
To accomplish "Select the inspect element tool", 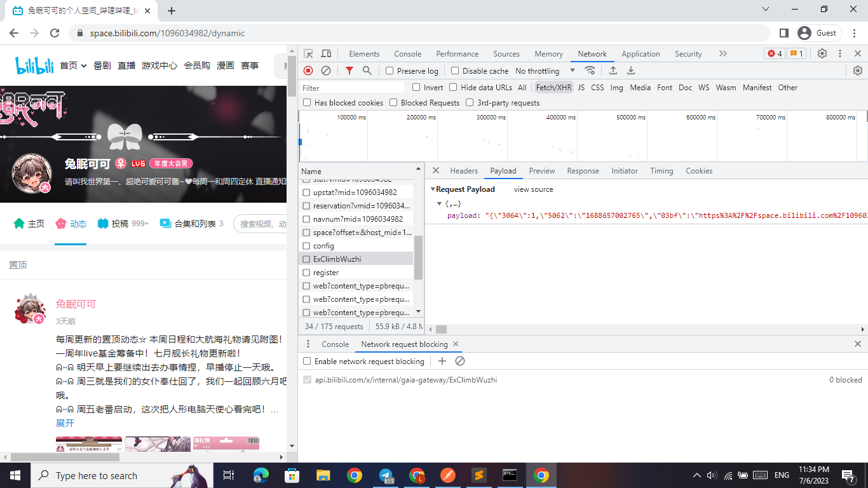I will point(308,53).
